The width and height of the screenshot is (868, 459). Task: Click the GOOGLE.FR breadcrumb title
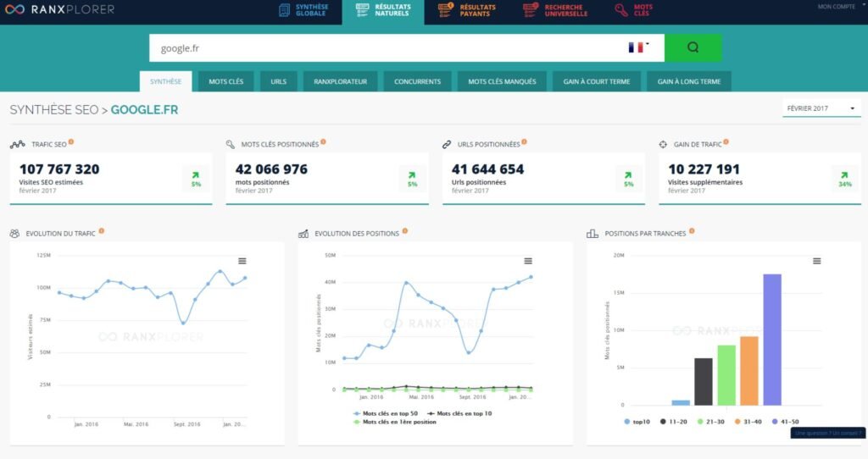[144, 109]
